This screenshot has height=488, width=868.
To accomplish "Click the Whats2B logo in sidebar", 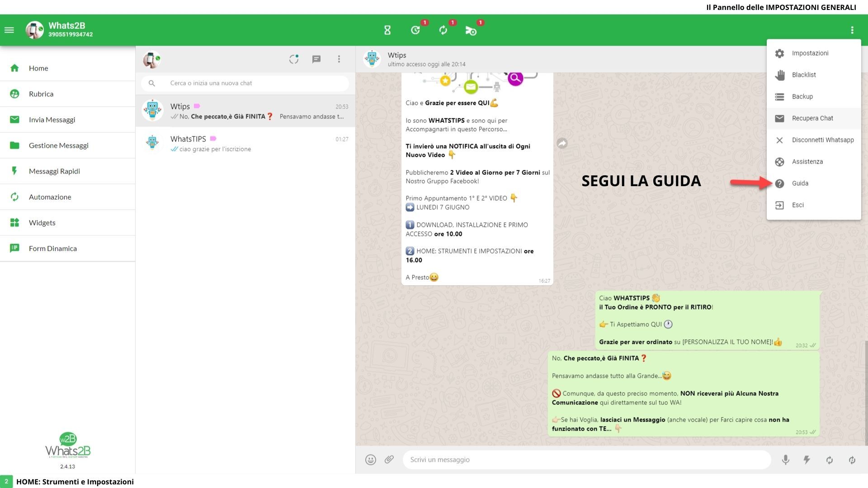I will click(x=68, y=446).
